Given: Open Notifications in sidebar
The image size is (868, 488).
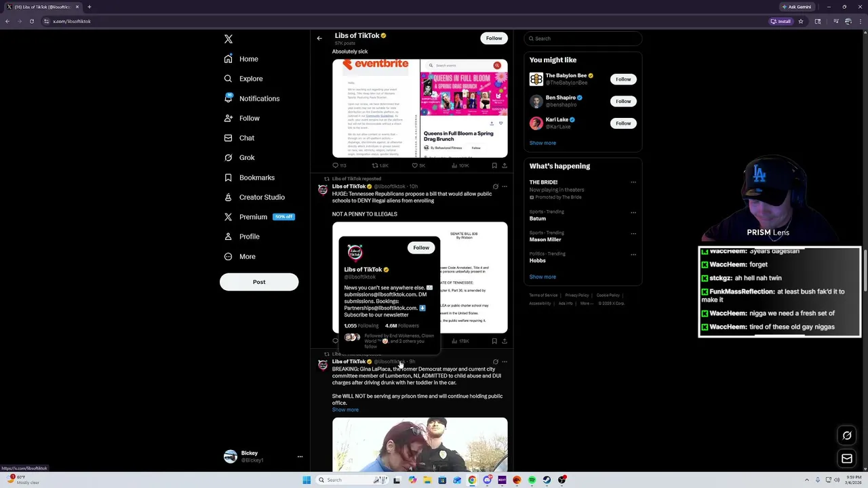Looking at the screenshot, I should coord(252,98).
